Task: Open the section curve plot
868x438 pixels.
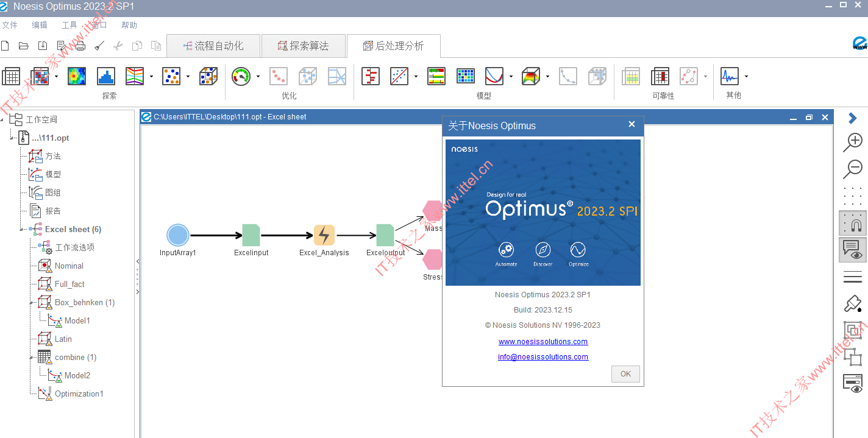Action: coord(494,76)
